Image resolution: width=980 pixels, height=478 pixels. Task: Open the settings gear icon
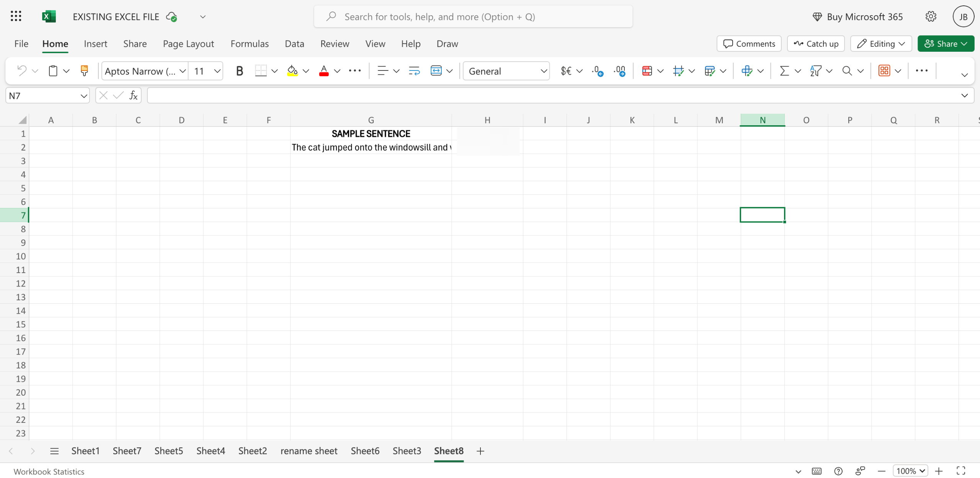931,16
